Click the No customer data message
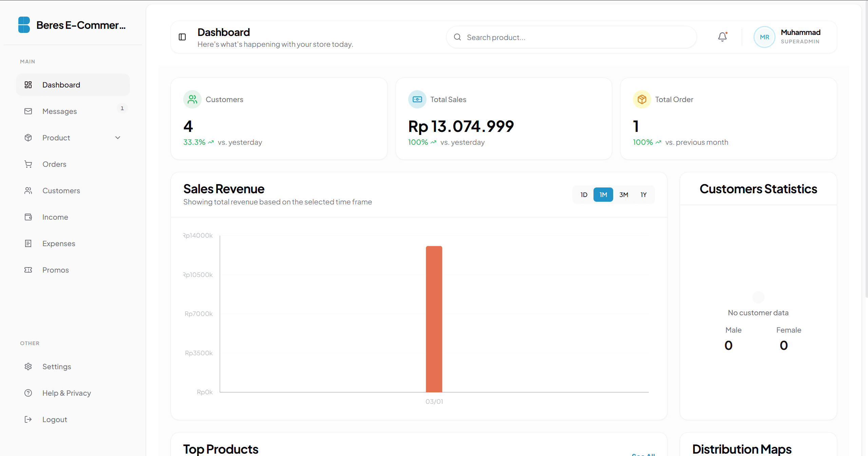Viewport: 868px width, 456px height. (x=758, y=313)
